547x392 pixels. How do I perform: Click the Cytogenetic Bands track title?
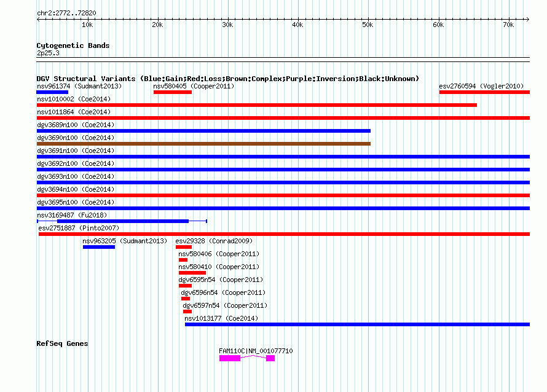point(73,45)
